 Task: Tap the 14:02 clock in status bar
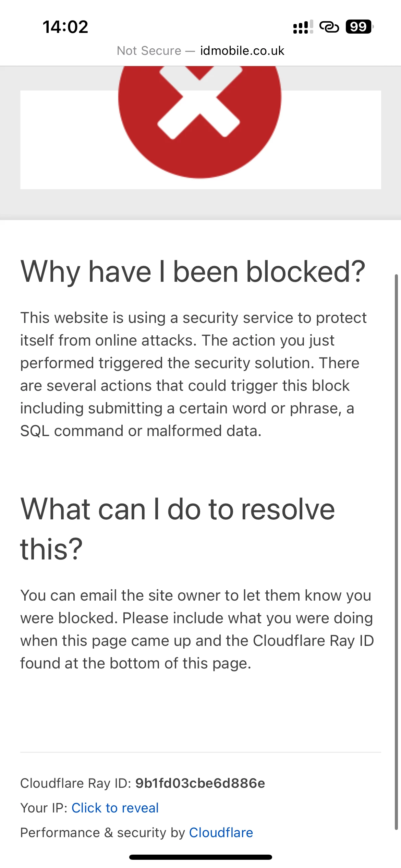[x=65, y=27]
